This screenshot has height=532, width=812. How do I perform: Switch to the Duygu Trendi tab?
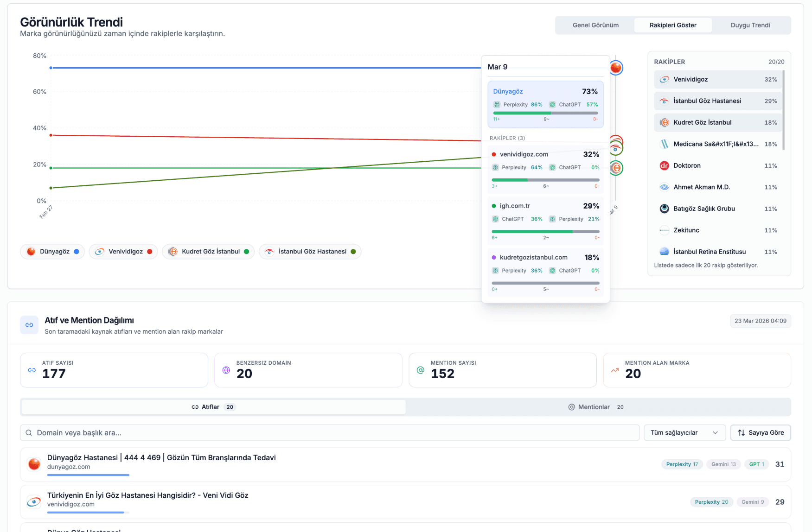click(x=750, y=25)
